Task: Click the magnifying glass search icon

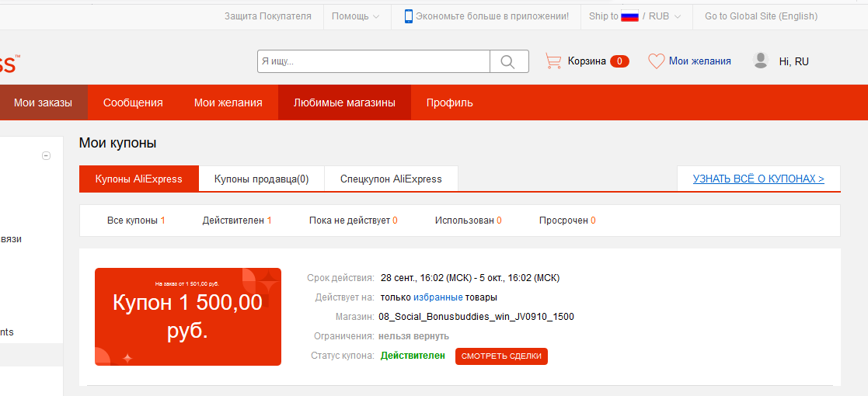Action: [x=508, y=61]
